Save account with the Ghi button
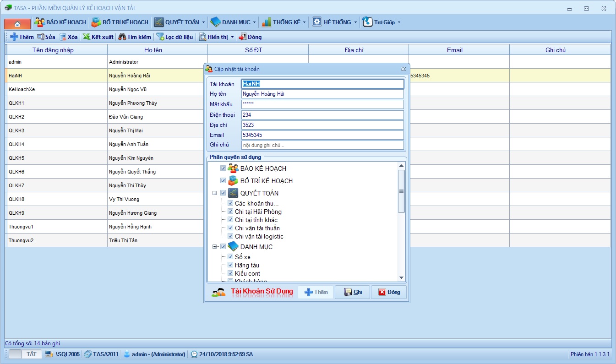Image resolution: width=616 pixels, height=364 pixels. (352, 292)
